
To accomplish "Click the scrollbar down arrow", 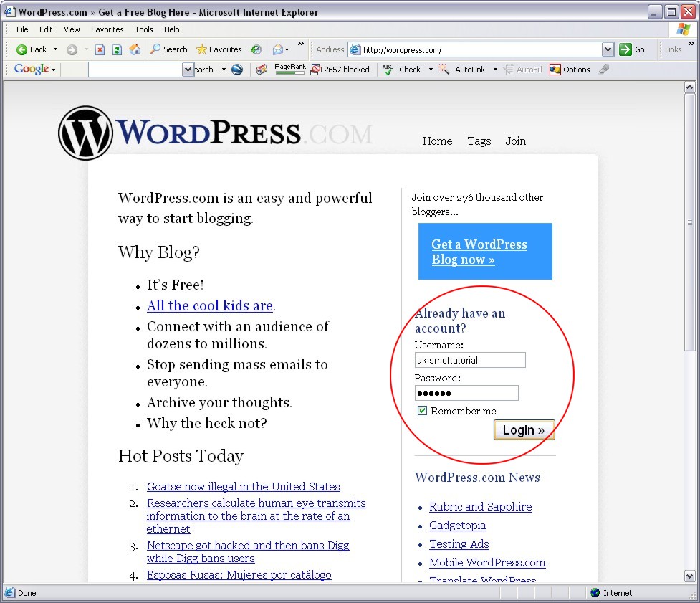I will click(689, 576).
